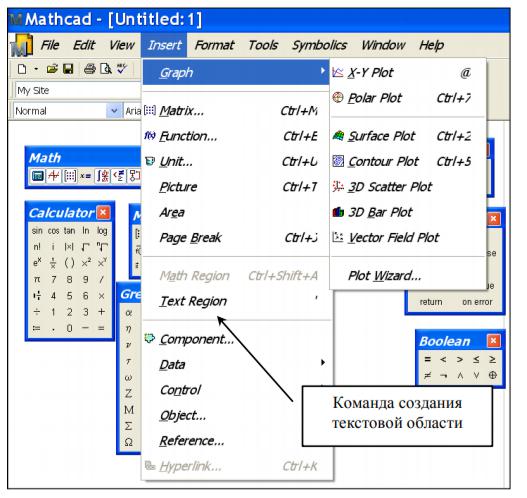Click the Sigma symbol in Greek palette

pyautogui.click(x=128, y=426)
